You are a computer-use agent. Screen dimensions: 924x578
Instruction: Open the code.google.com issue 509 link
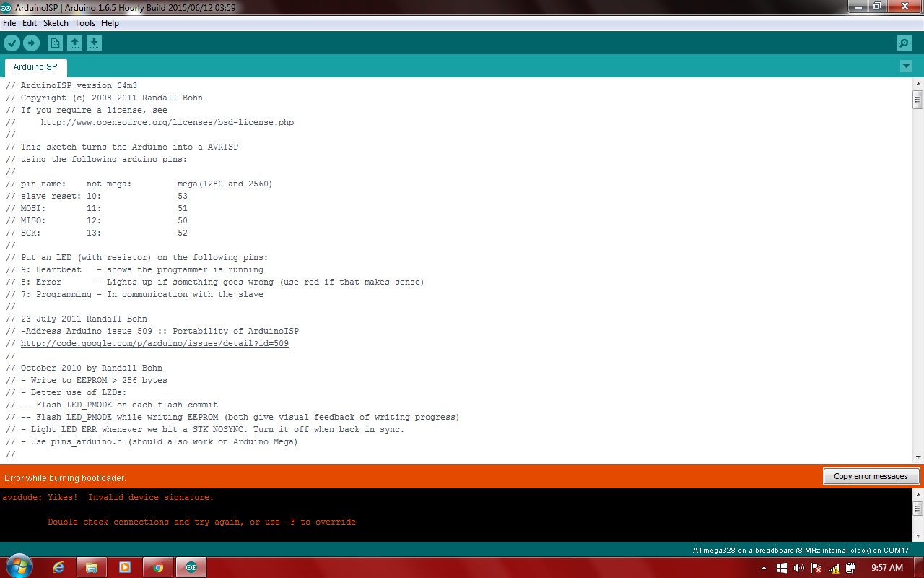pyautogui.click(x=154, y=343)
